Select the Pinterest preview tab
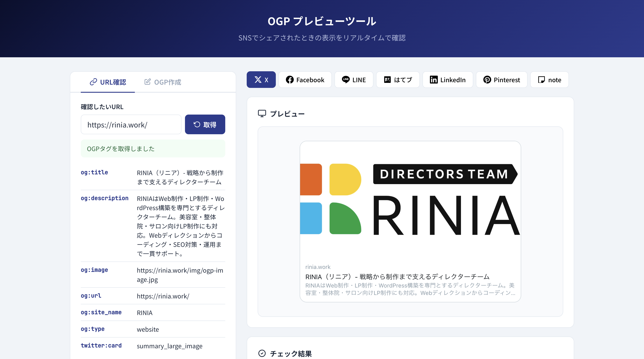Screen dimensions: 644x359 501,80
